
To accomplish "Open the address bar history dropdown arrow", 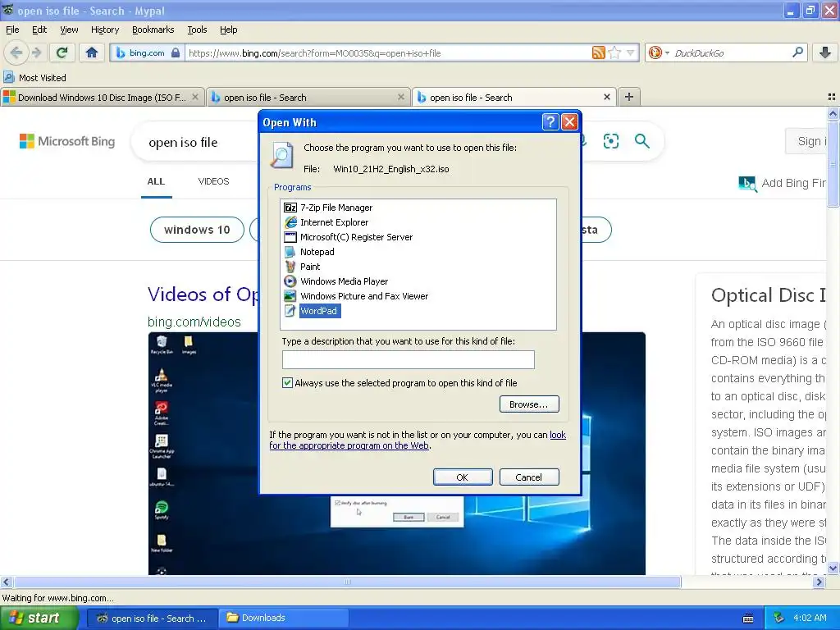I will [x=631, y=52].
